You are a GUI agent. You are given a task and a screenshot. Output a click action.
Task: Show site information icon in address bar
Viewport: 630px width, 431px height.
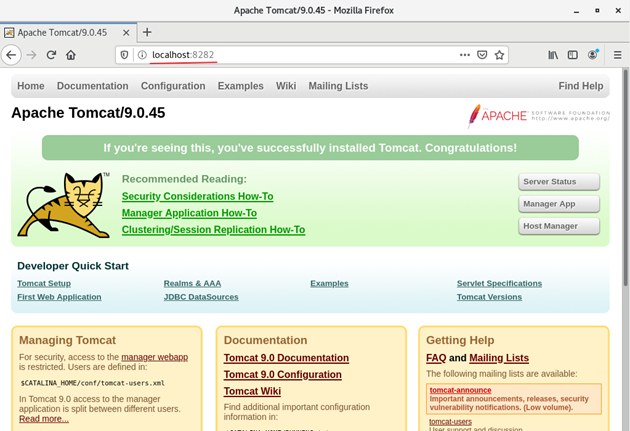click(142, 55)
